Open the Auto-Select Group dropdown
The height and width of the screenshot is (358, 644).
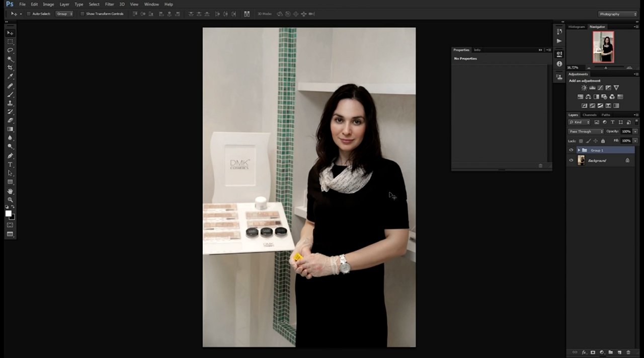pos(64,14)
